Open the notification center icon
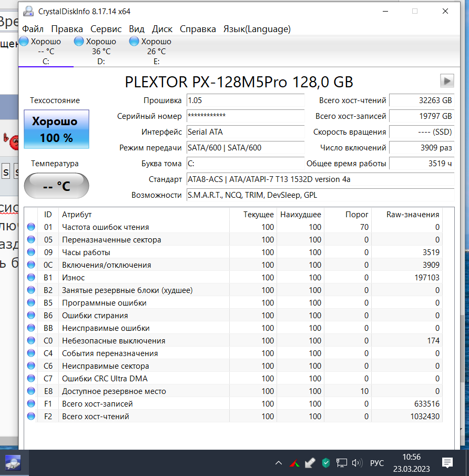This screenshot has height=476, width=469. click(447, 463)
